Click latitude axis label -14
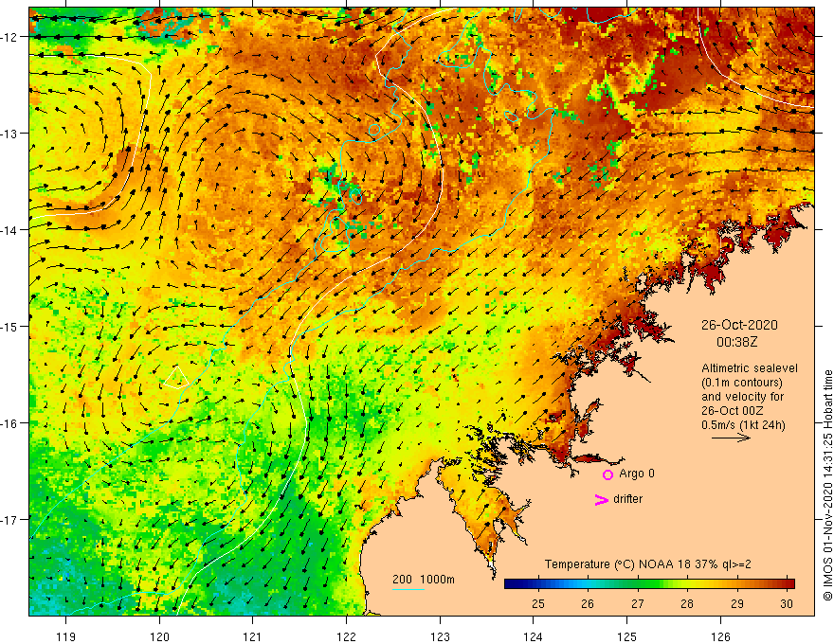Screen dimensions: 834x644 [x=9, y=230]
